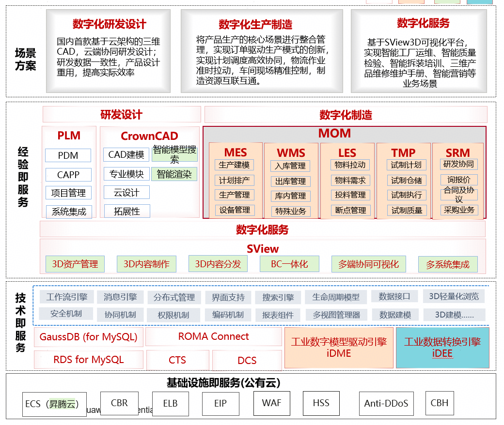Select the CAPP module box
This screenshot has width=504, height=425.
68,174
